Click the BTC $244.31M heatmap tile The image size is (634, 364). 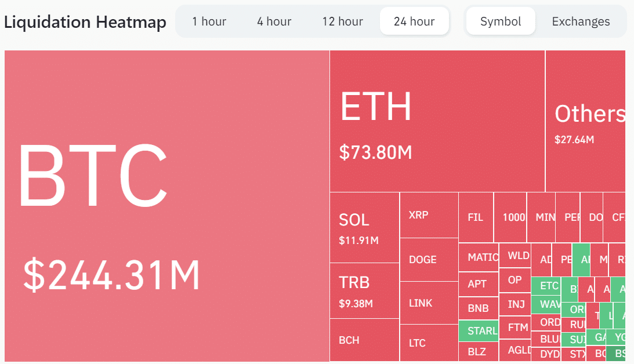(x=167, y=206)
